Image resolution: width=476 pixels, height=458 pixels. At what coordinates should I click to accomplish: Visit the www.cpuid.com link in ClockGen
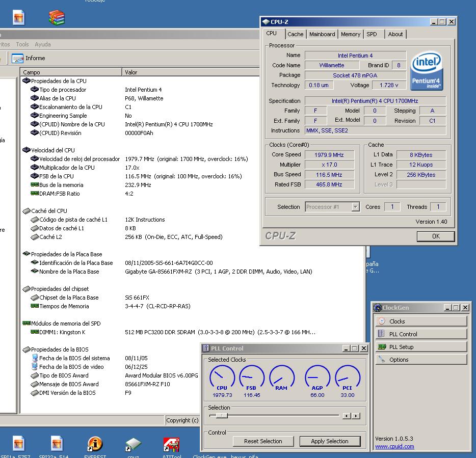394,446
